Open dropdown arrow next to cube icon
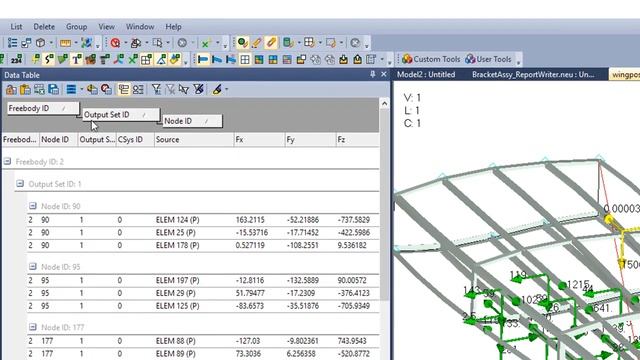The width and height of the screenshot is (640, 360). 51,43
